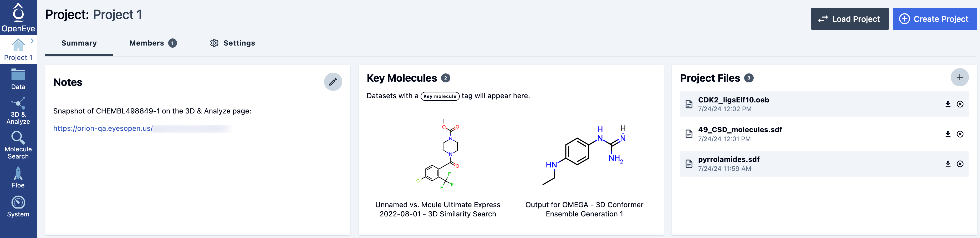
Task: Switch to the Members tab
Action: [x=153, y=43]
